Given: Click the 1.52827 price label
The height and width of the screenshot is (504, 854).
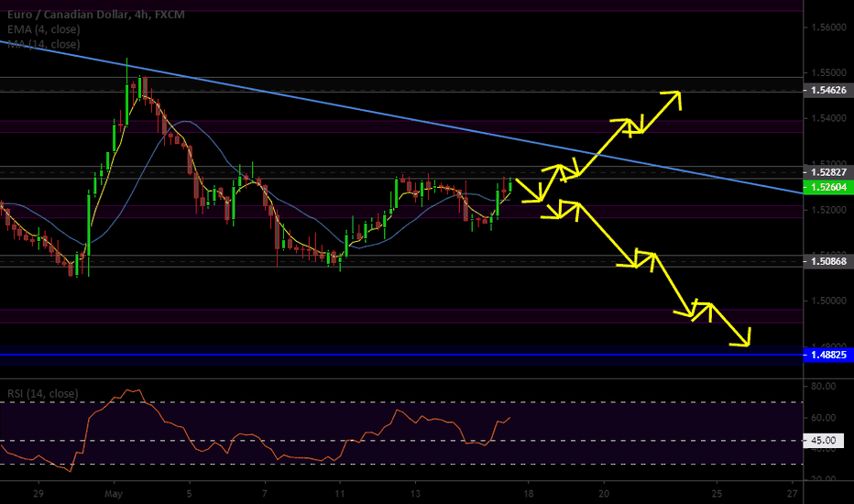Looking at the screenshot, I should click(x=828, y=172).
